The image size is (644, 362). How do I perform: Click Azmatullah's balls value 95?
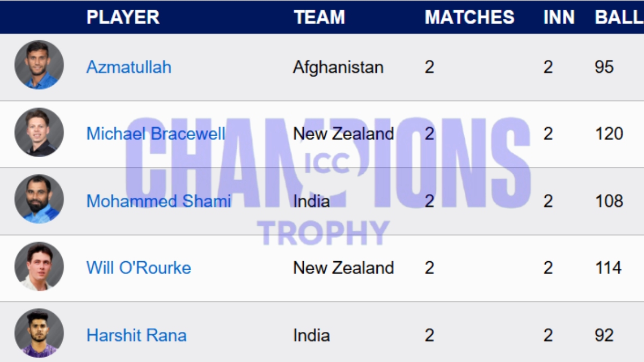click(x=604, y=67)
